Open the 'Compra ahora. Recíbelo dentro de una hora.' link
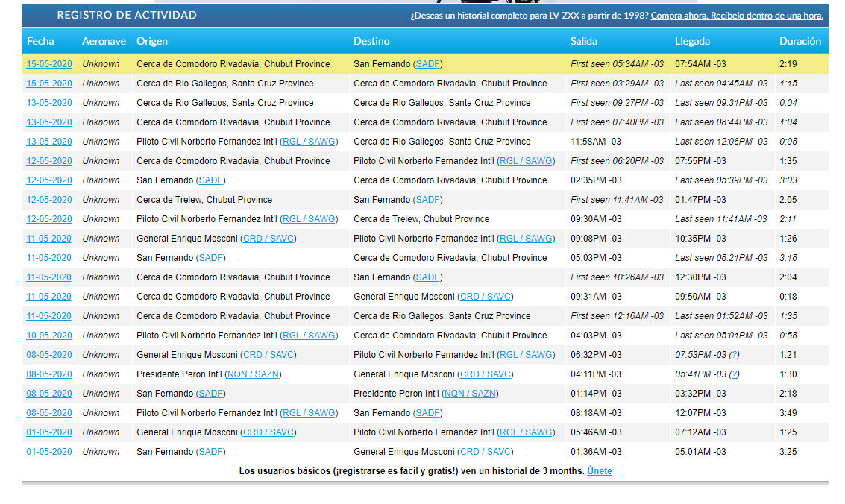Viewport: 845px width, 504px height. point(737,16)
